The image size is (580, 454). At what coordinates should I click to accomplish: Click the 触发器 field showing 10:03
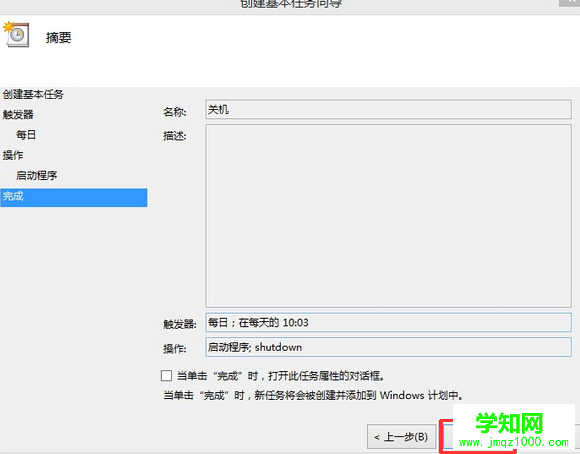[x=388, y=323]
